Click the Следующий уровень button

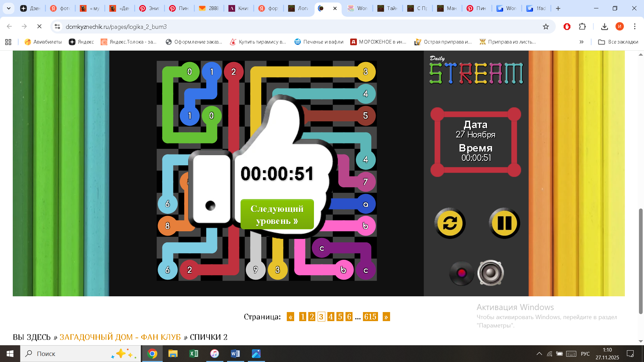[x=277, y=214]
